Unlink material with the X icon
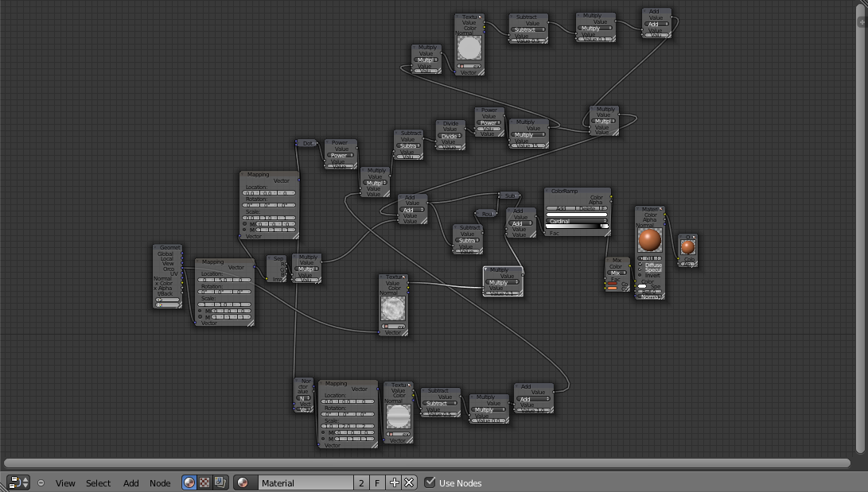Viewport: 868px width, 492px height. coord(409,482)
